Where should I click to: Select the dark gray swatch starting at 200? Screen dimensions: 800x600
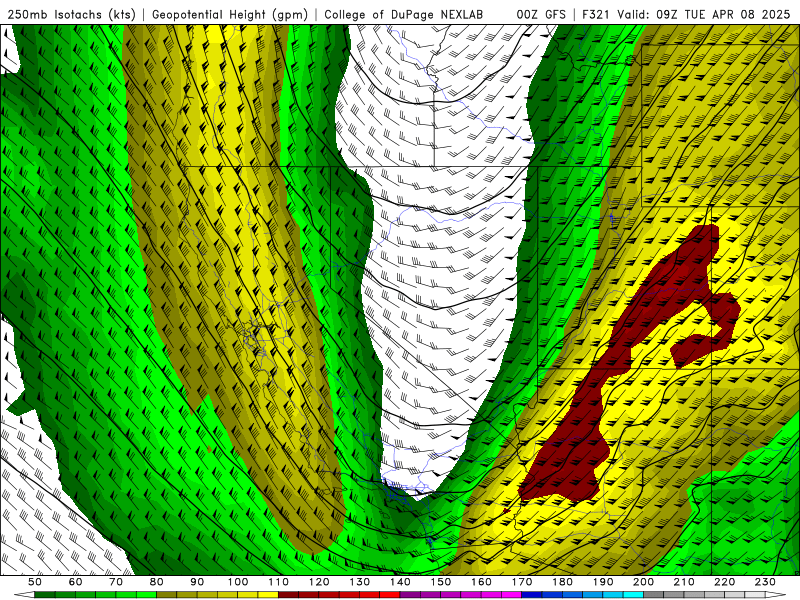[654, 595]
